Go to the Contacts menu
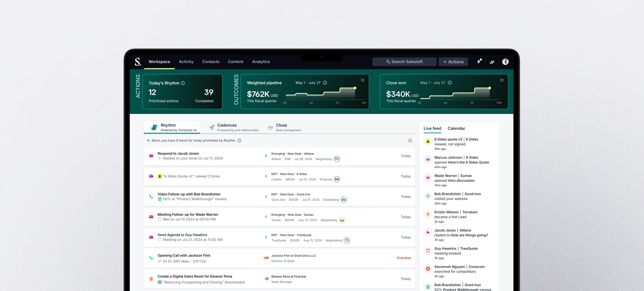644x291 pixels. (x=210, y=62)
